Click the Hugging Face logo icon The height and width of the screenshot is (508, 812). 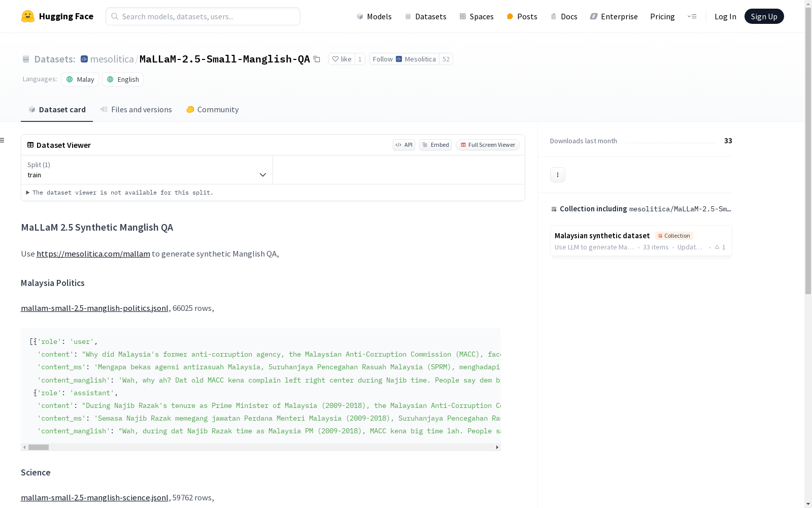[28, 16]
